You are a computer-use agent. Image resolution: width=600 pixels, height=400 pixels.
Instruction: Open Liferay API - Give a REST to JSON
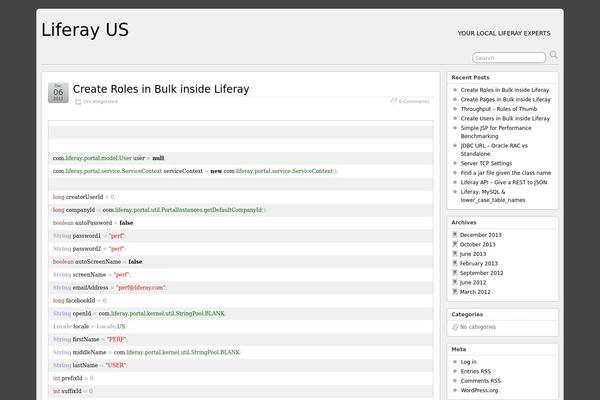click(504, 182)
